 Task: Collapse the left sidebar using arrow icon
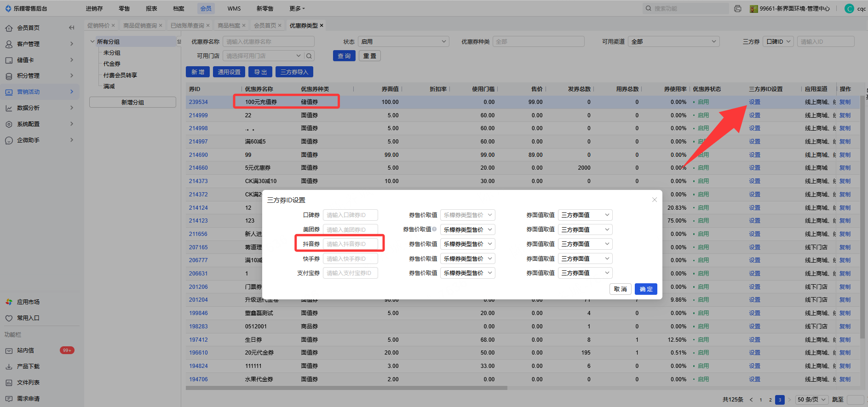(71, 28)
